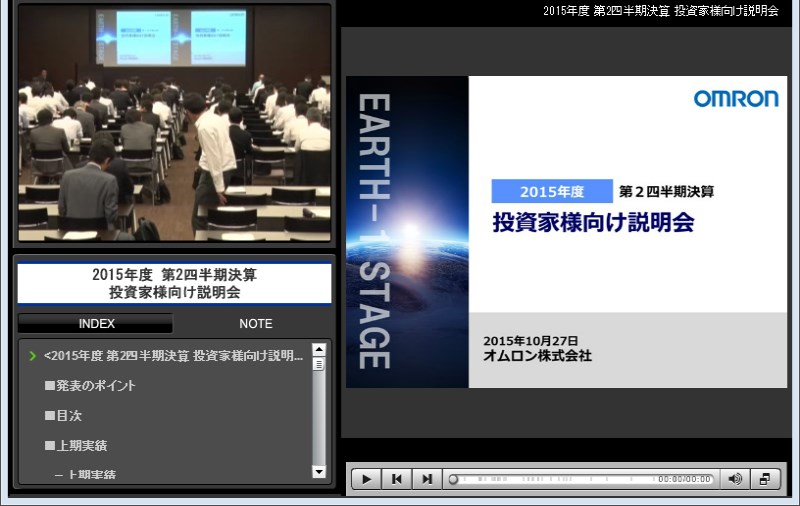Select the 発表のポイント index entry
Viewport: 800px width, 506px height.
(x=90, y=386)
